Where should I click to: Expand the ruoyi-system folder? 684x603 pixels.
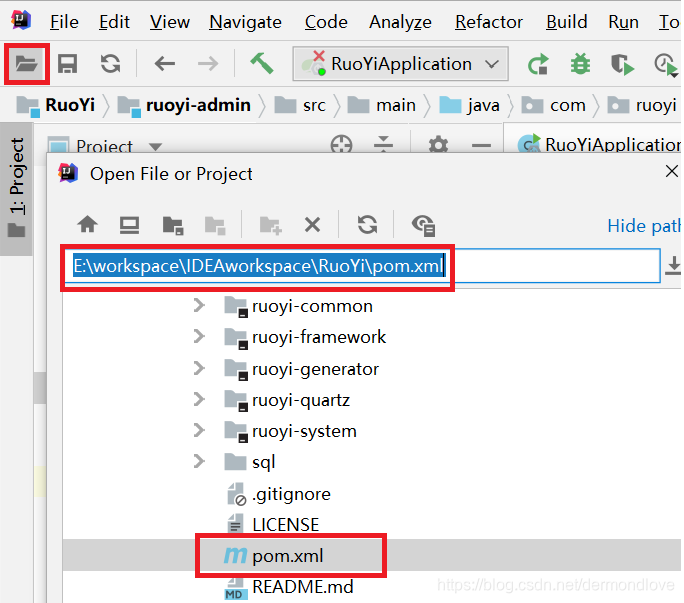point(199,430)
